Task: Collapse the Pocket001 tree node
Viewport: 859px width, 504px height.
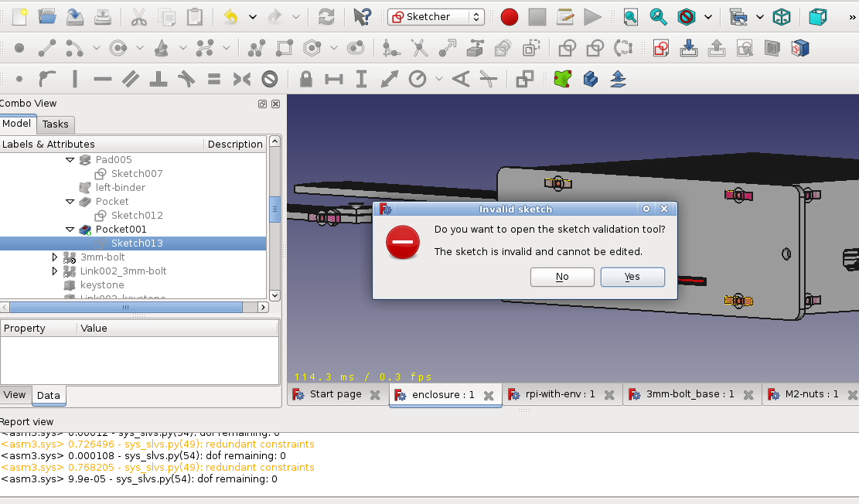Action: [70, 229]
